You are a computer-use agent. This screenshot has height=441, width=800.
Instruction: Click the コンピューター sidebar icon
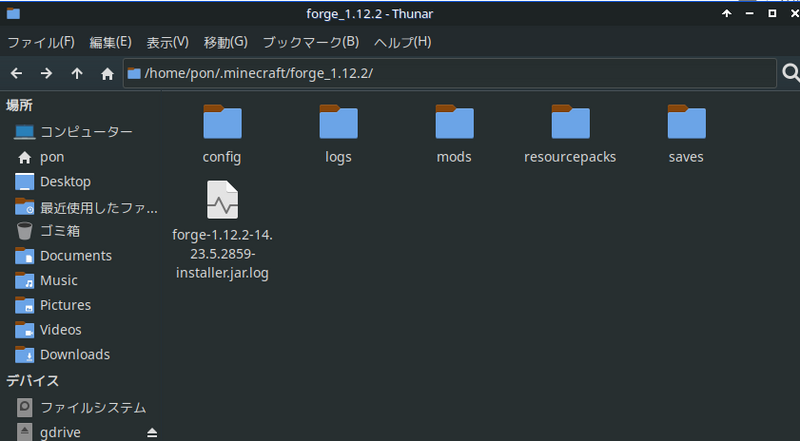(24, 132)
